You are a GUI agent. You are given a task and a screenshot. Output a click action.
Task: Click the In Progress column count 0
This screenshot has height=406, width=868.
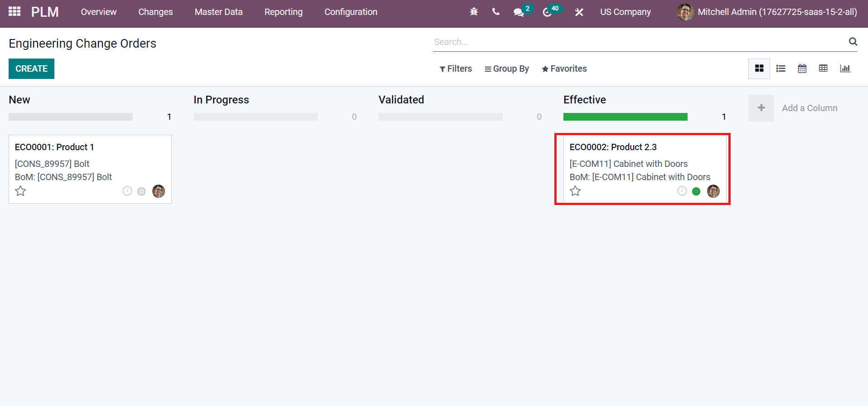click(354, 117)
